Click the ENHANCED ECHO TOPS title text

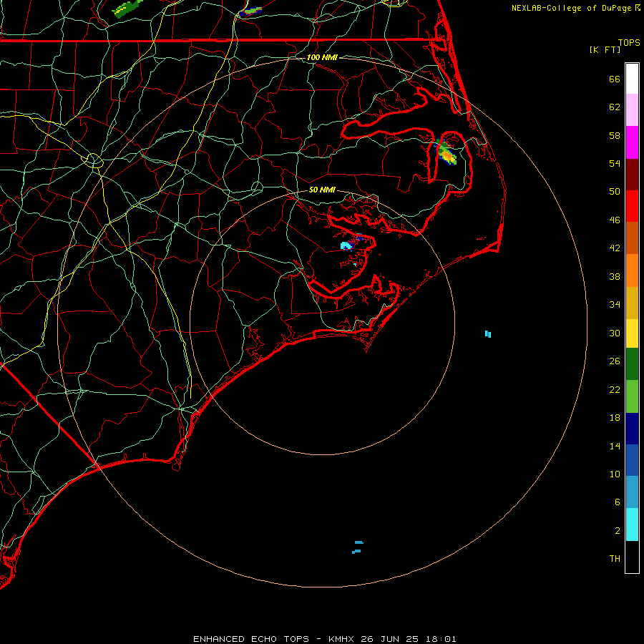(x=251, y=639)
